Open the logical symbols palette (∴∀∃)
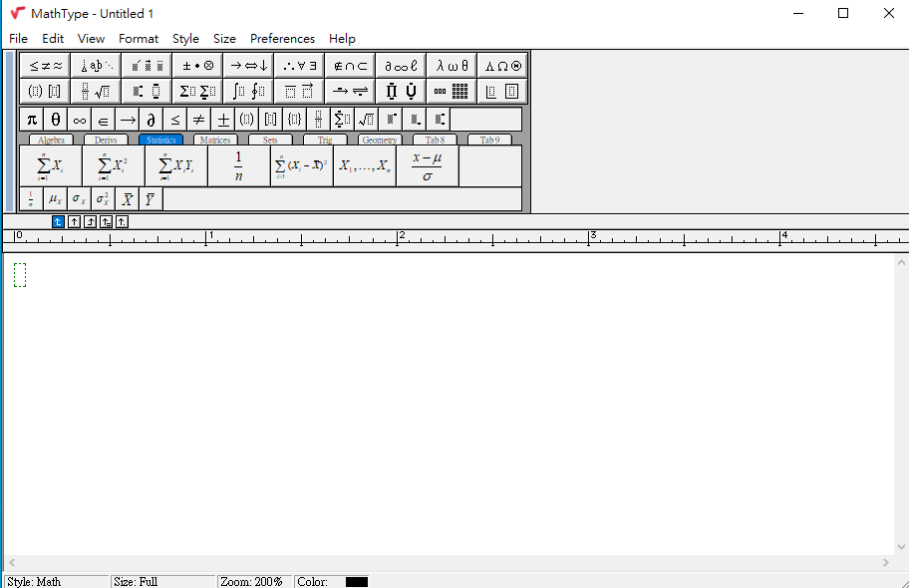Image resolution: width=909 pixels, height=588 pixels. (x=300, y=66)
